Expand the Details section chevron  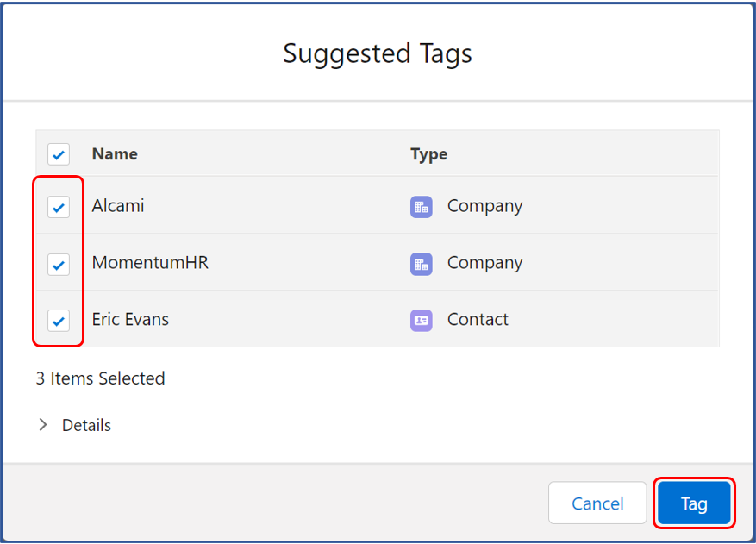43,425
